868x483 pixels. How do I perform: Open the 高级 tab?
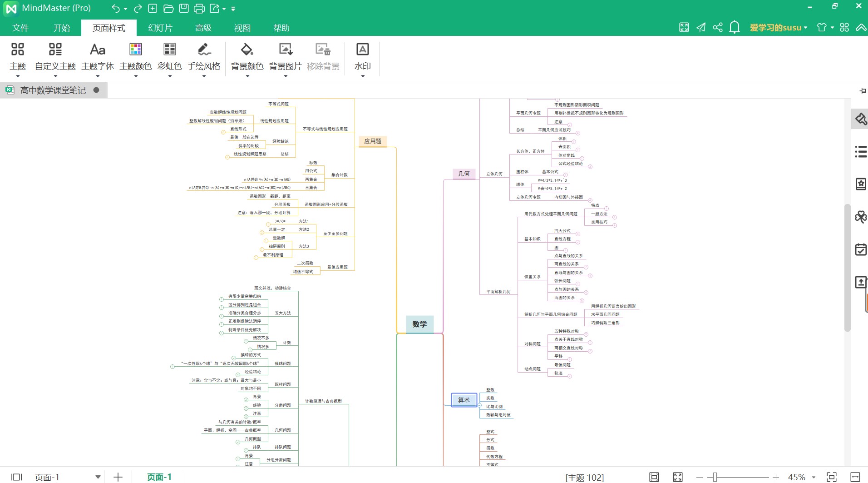click(x=203, y=28)
